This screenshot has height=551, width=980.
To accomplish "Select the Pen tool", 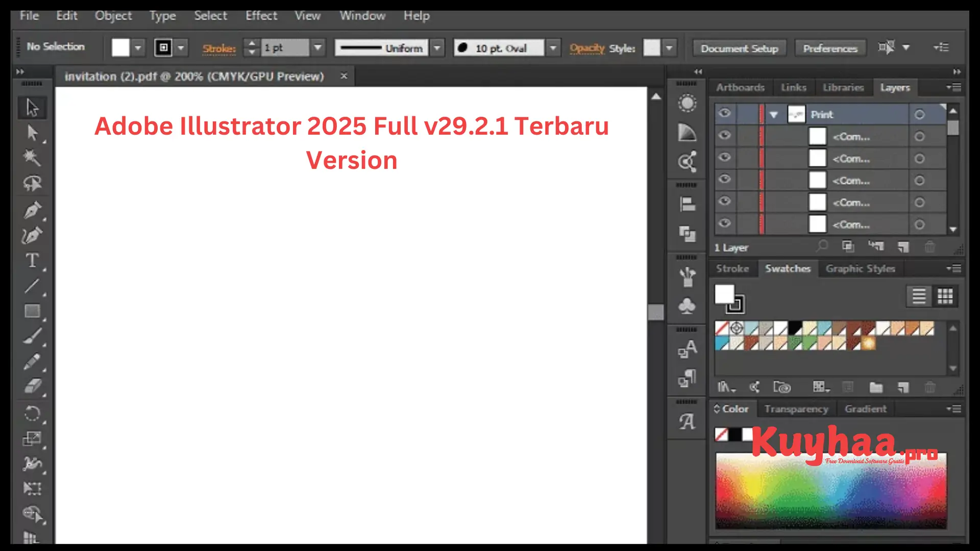I will pos(32,210).
